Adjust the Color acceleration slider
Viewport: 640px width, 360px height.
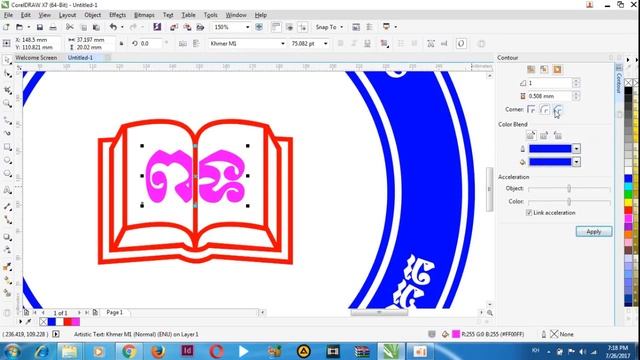569,202
